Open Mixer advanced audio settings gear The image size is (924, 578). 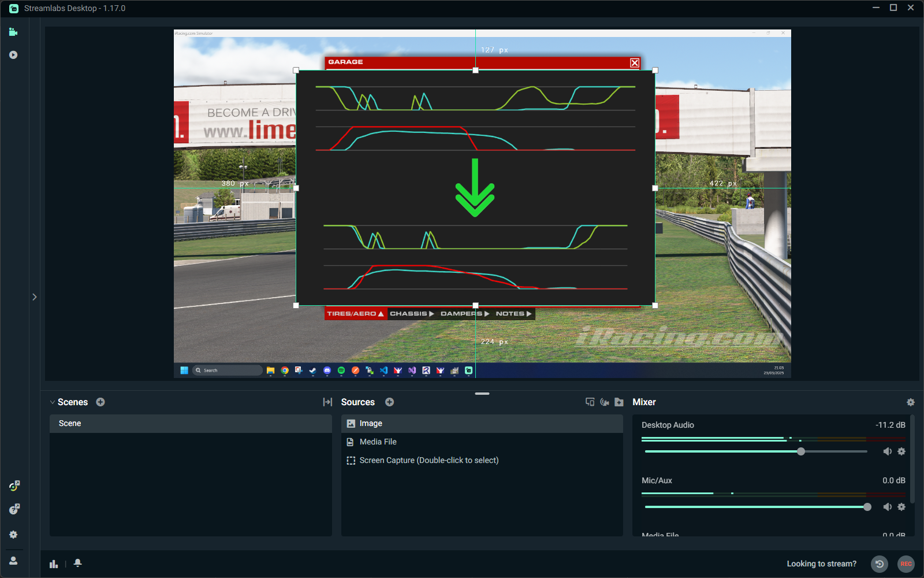[911, 402]
